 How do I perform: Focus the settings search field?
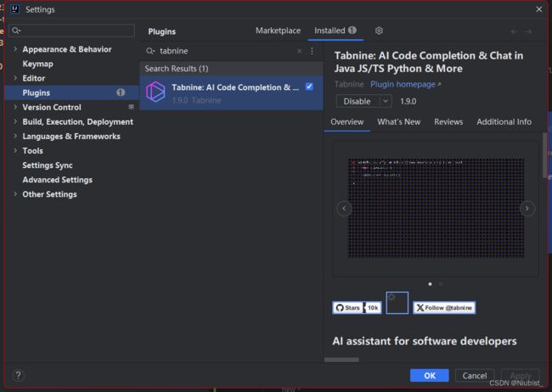[71, 31]
